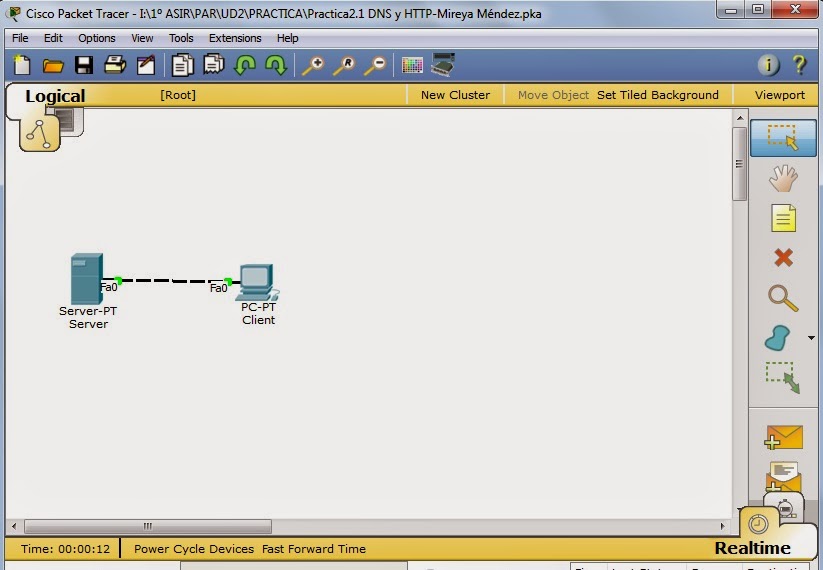Viewport: 823px width, 570px height.
Task: Choose the Inspect magnifier tool
Action: coord(783,298)
